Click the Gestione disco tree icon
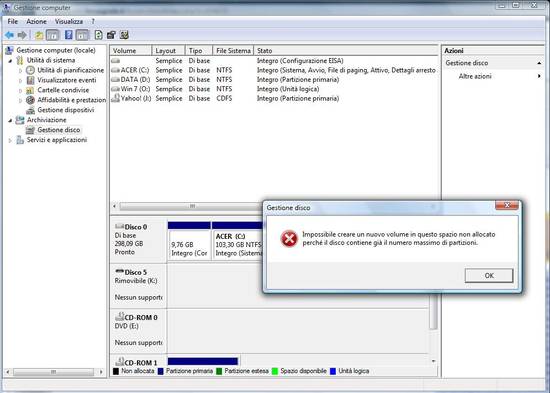The height and width of the screenshot is (393, 550). click(31, 130)
